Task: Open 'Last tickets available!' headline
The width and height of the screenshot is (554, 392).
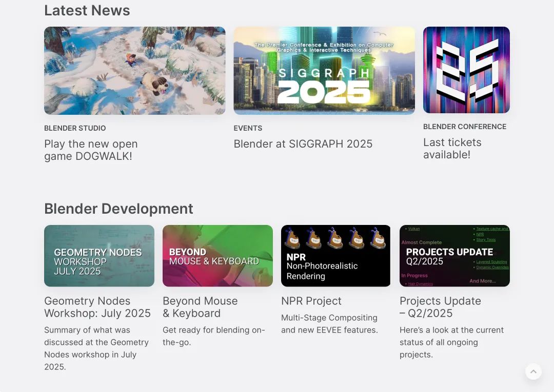Action: coord(452,149)
